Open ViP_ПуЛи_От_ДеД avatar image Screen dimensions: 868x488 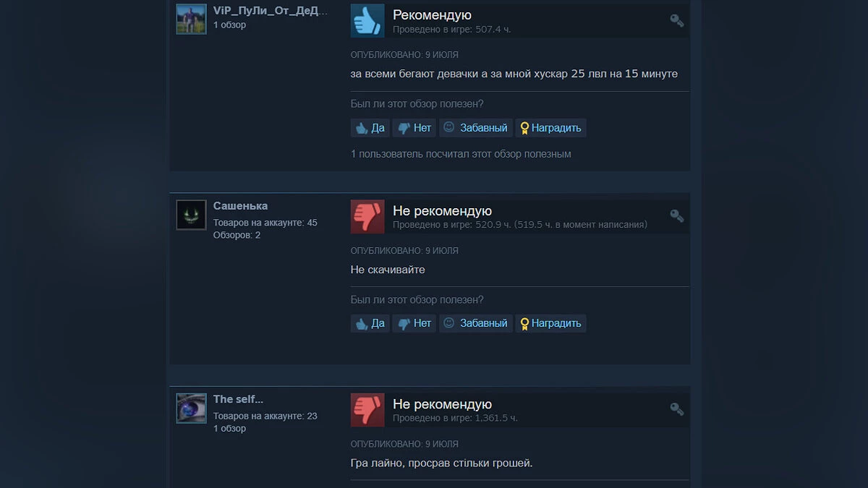tap(192, 19)
